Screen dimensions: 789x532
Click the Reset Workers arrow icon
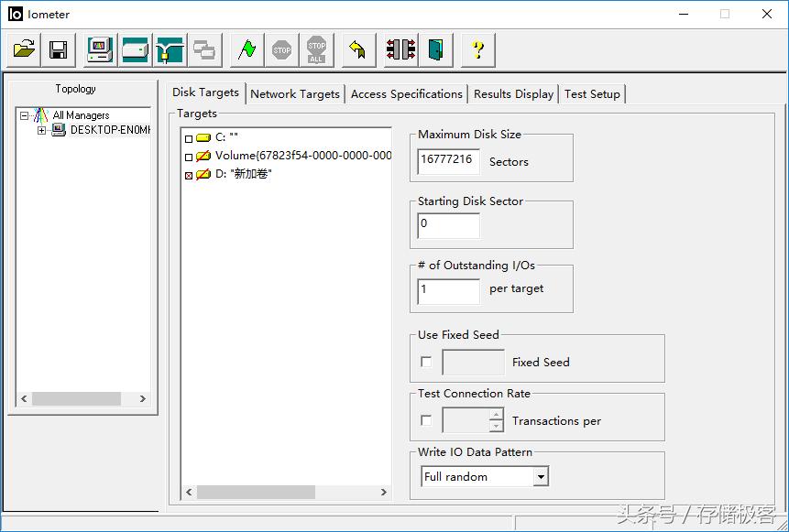point(357,49)
